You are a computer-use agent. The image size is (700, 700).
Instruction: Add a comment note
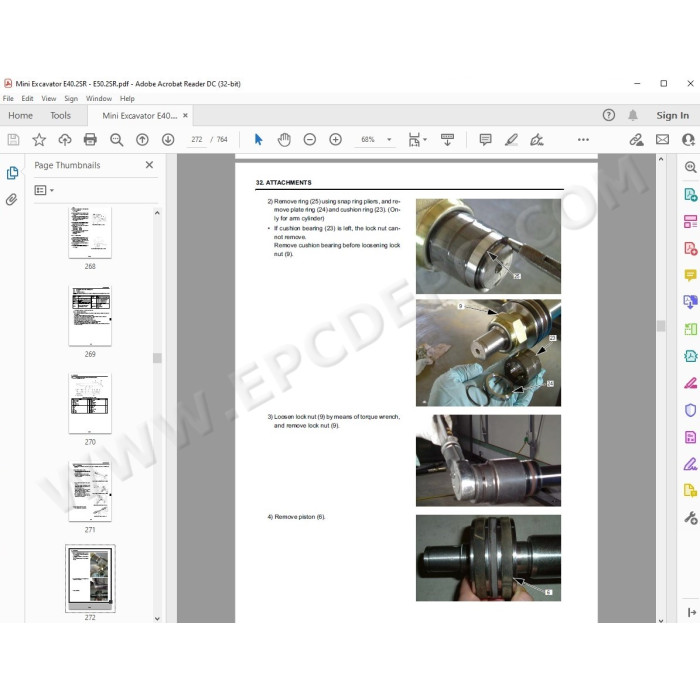pos(485,140)
